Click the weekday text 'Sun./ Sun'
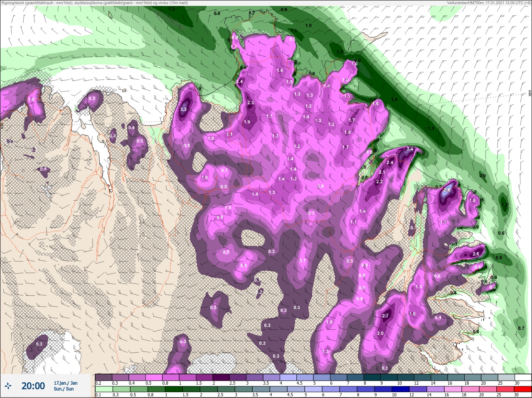This screenshot has width=532, height=398. [64, 389]
